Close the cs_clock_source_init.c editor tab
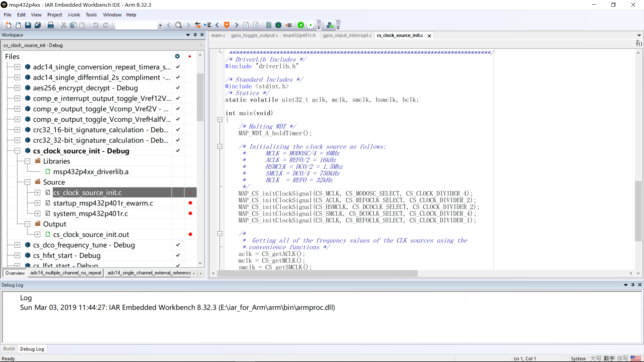This screenshot has height=362, width=644. click(x=429, y=36)
